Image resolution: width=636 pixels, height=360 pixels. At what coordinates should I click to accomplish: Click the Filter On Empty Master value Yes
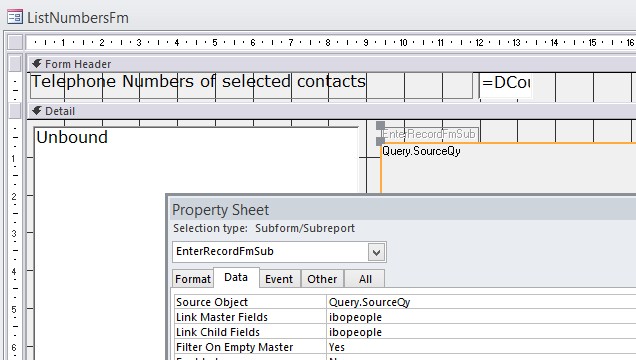tap(481, 347)
